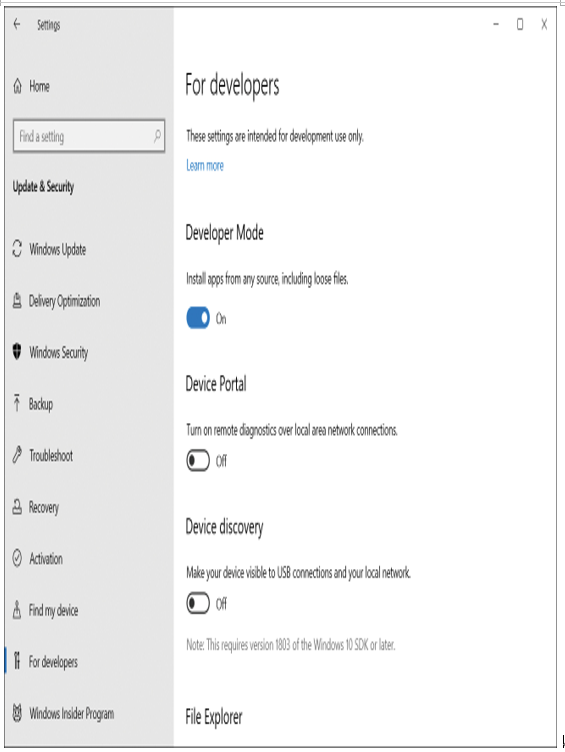Click the Activation checkmark circle icon
This screenshot has height=752, width=565.
[x=17, y=558]
